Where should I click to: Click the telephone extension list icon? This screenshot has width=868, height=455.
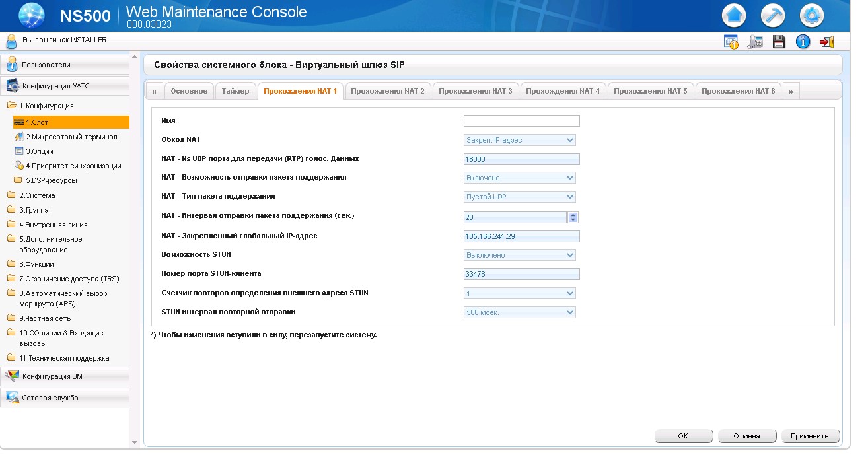point(755,42)
